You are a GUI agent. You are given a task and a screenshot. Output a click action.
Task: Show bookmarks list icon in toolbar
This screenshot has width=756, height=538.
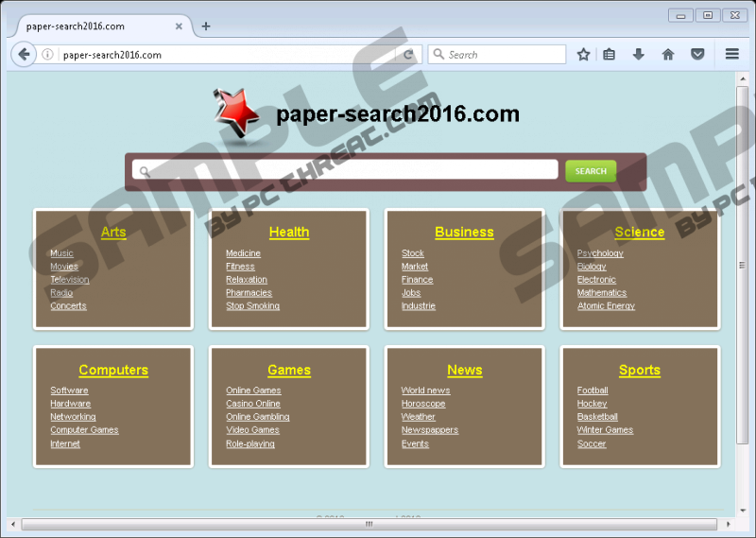610,55
